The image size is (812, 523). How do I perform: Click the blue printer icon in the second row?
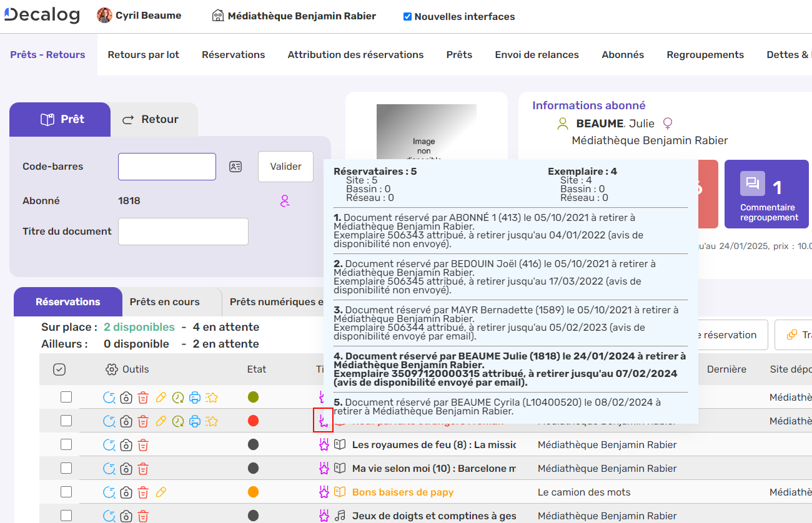click(x=195, y=421)
